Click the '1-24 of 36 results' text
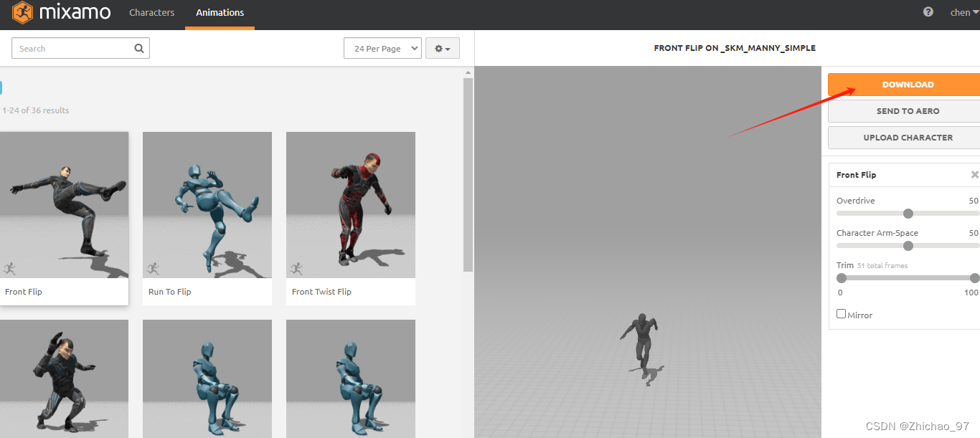 (36, 110)
